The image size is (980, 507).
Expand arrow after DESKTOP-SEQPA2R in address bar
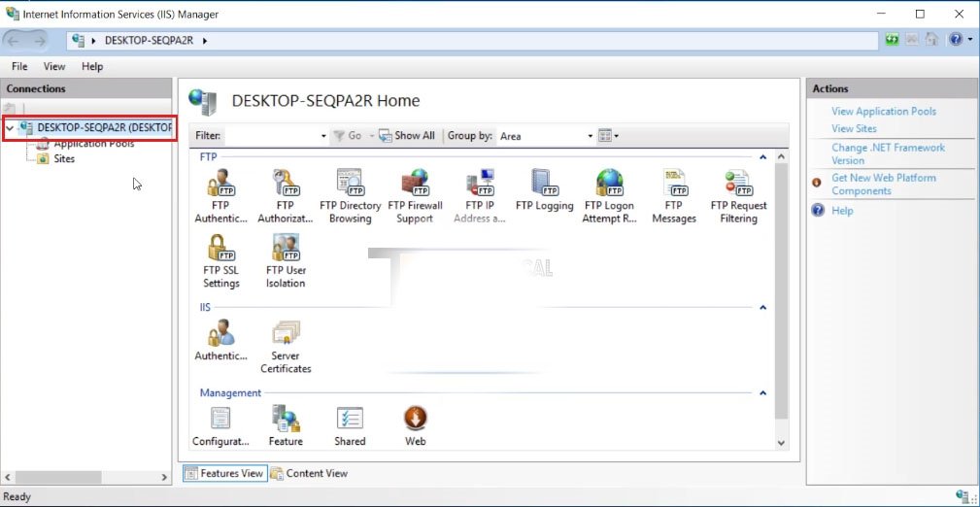tap(204, 41)
